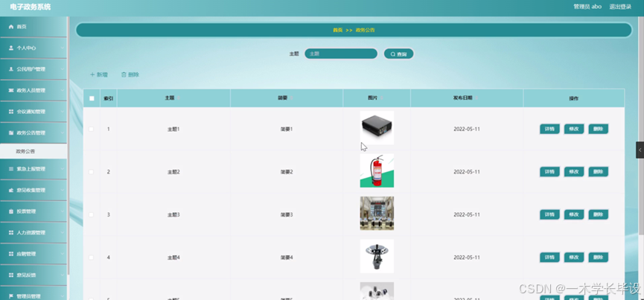Click the person icon next to 个人中心

(11, 48)
